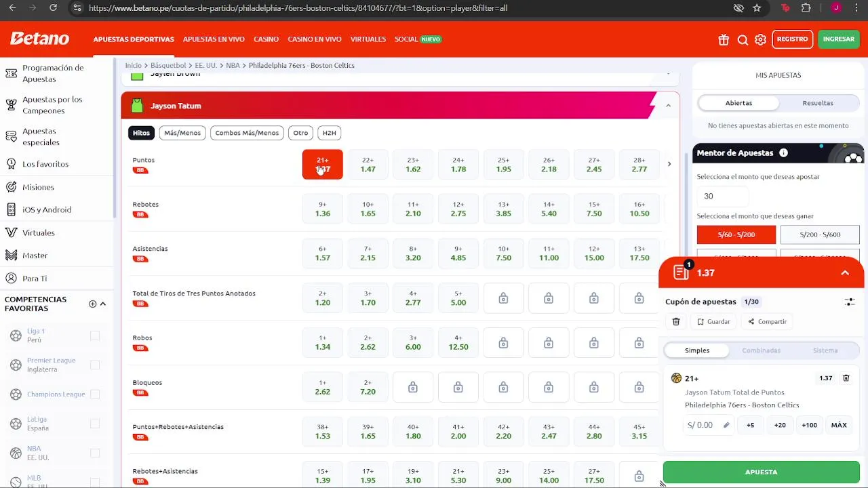Select the Combos Más/Menos filter
The height and width of the screenshot is (488, 868).
[x=247, y=133]
